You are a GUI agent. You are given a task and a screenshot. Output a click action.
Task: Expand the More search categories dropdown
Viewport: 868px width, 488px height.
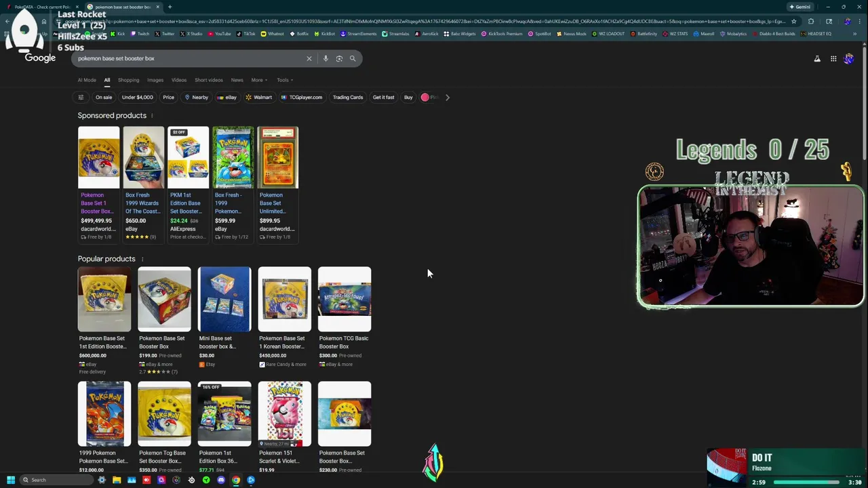tap(259, 80)
